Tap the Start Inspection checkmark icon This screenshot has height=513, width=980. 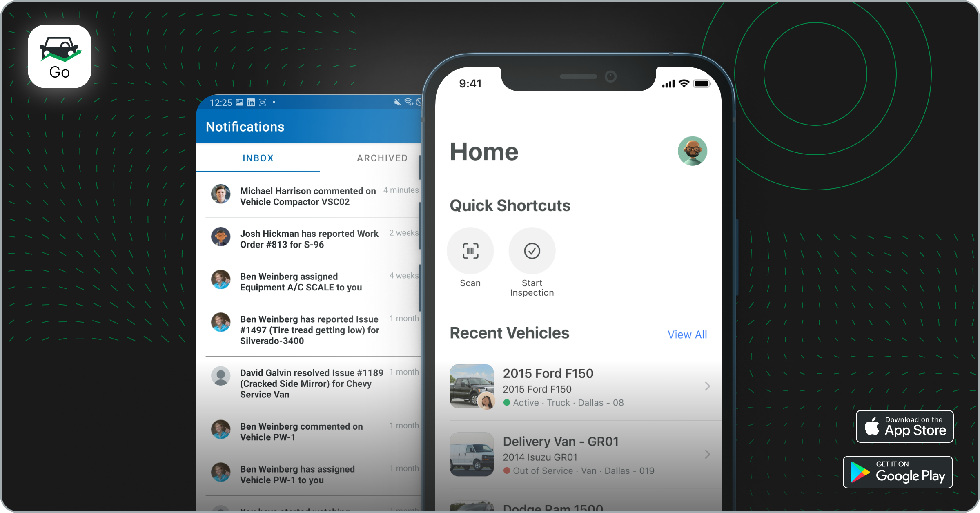pos(532,252)
